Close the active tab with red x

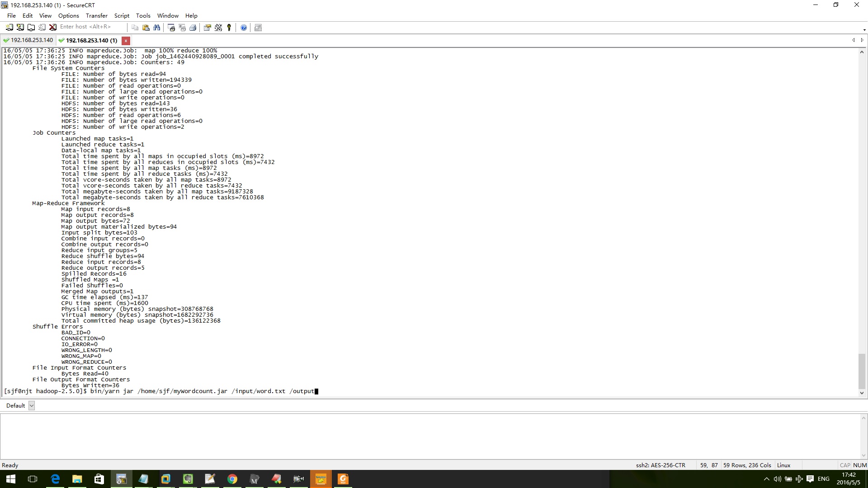point(126,41)
